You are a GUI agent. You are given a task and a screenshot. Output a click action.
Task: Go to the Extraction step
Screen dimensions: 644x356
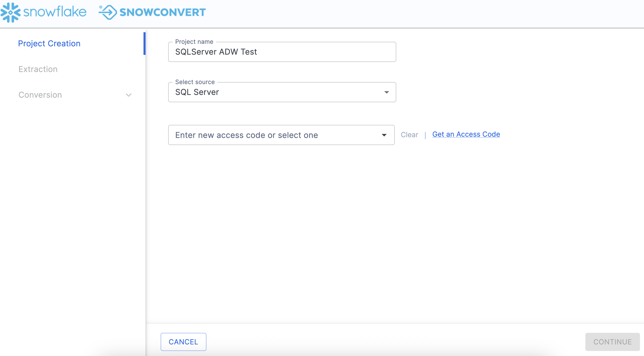point(38,69)
